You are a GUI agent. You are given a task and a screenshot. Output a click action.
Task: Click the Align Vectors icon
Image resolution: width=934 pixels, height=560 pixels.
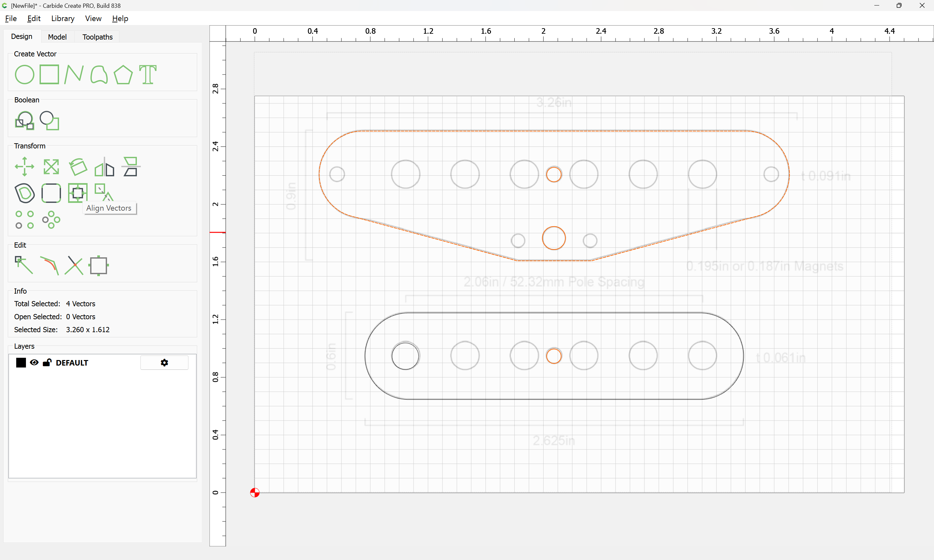click(x=78, y=193)
